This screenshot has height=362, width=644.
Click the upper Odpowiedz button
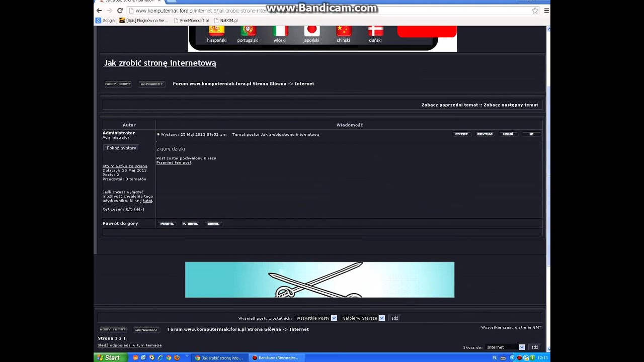coord(151,84)
